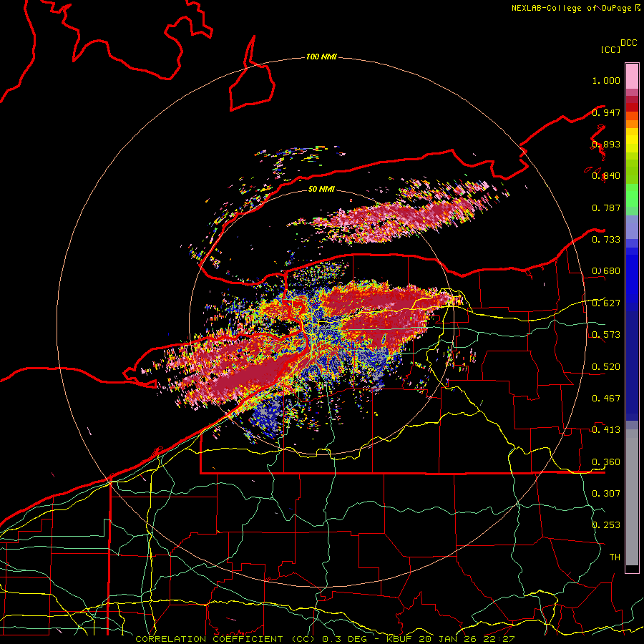Click the [CC] units label
Image resolution: width=644 pixels, height=644 pixels.
[x=611, y=49]
